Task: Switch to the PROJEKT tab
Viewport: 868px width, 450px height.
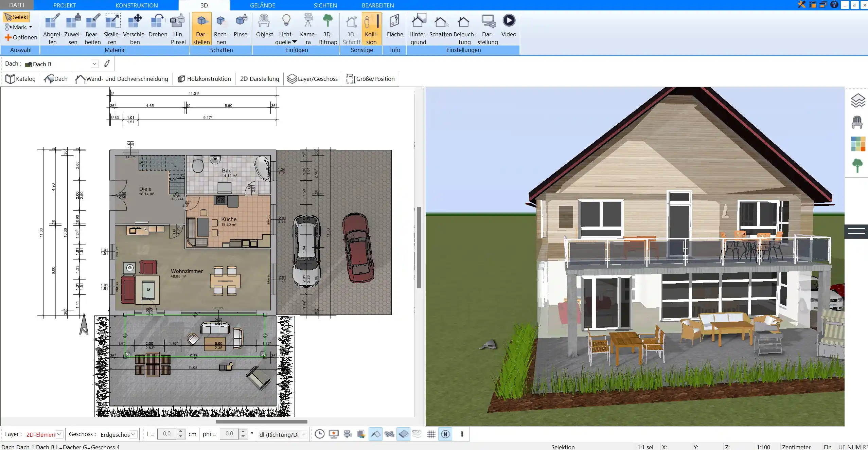Action: pos(65,5)
